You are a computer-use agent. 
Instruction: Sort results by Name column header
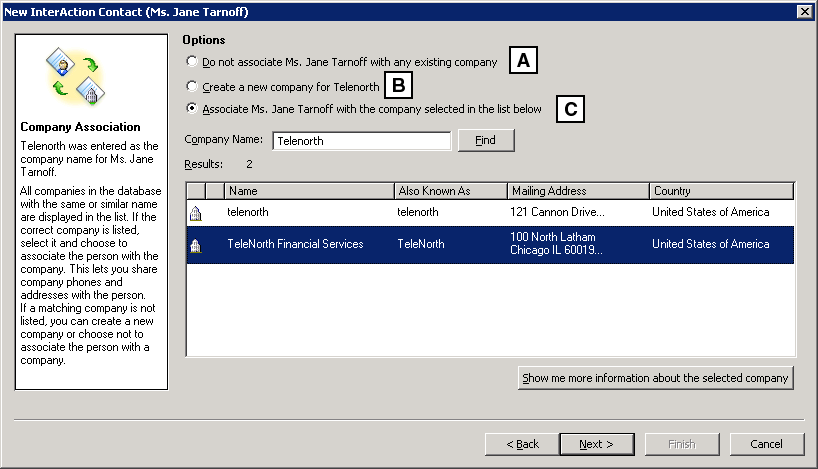click(309, 191)
